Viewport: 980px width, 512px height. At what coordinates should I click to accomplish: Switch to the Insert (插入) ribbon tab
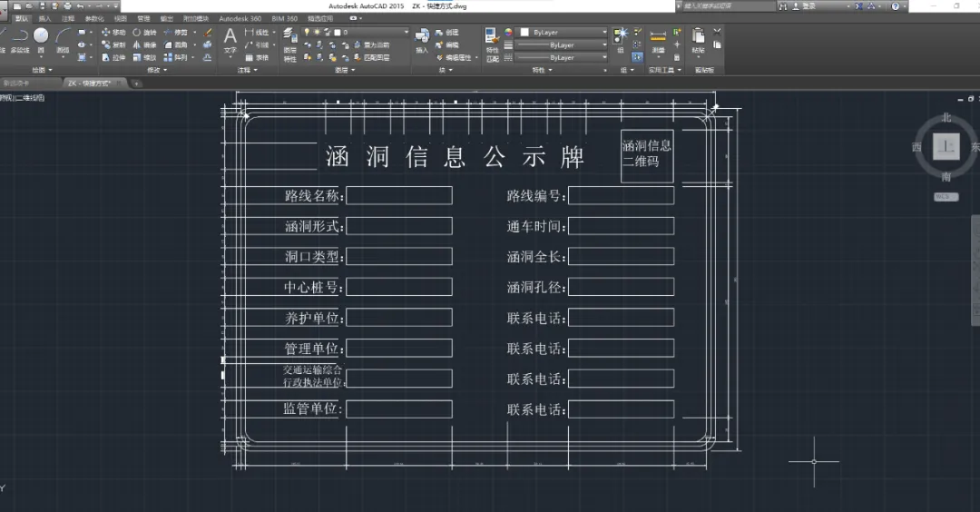45,19
